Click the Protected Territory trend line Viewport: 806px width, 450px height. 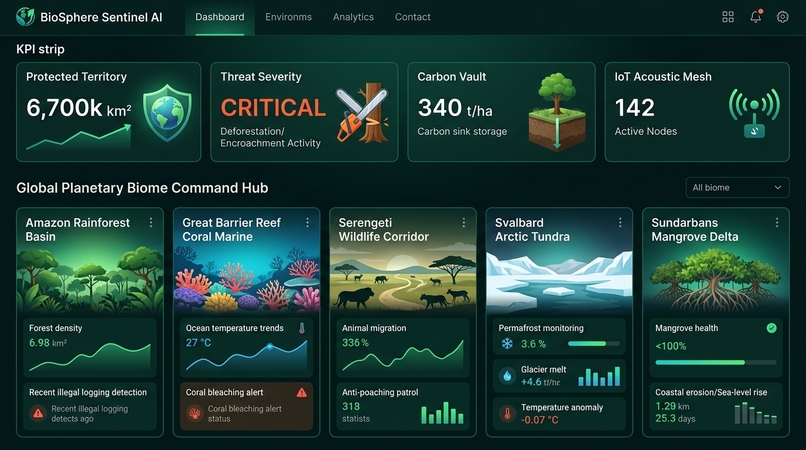pyautogui.click(x=79, y=137)
